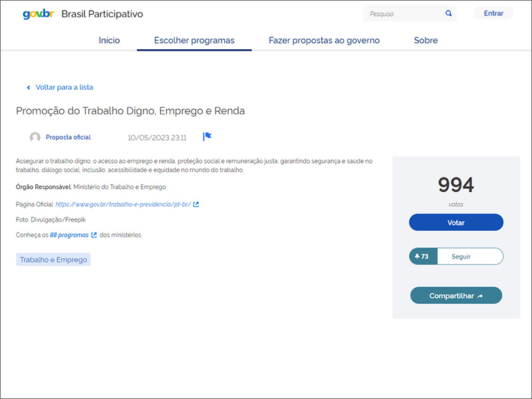Click the external-link icon beside the official page URL
The image size is (532, 399).
(x=196, y=204)
